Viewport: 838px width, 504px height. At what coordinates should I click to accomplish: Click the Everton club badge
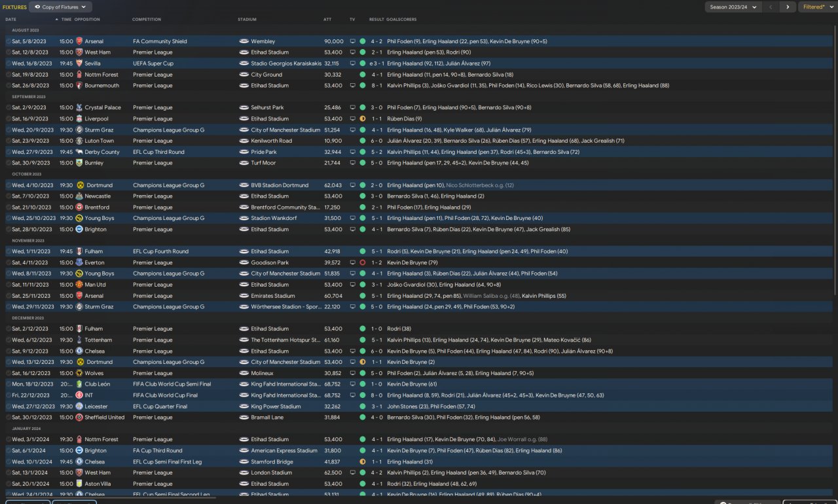(79, 263)
